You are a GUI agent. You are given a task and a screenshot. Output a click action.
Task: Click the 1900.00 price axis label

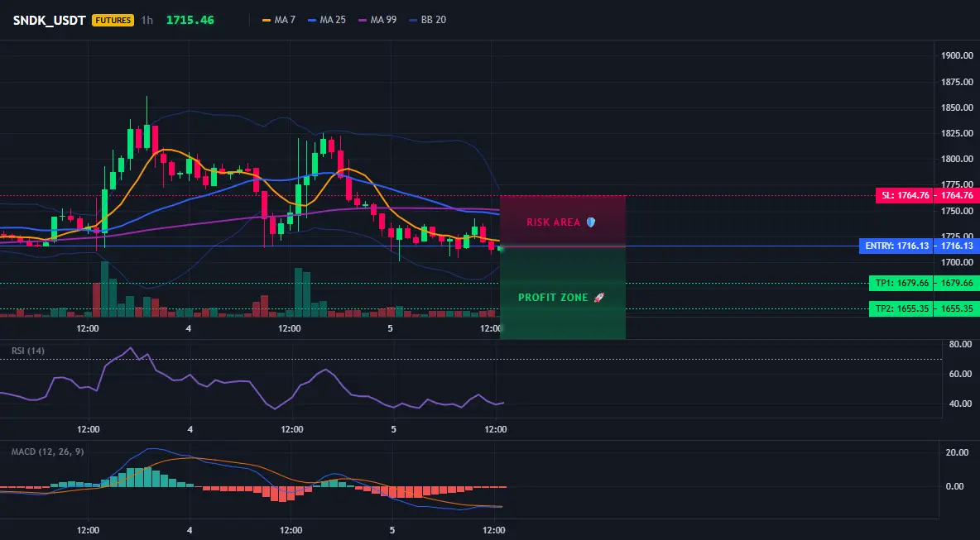(957, 56)
